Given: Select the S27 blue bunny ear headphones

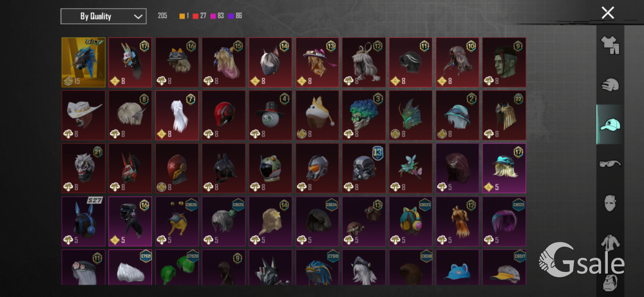Looking at the screenshot, I should click(83, 221).
